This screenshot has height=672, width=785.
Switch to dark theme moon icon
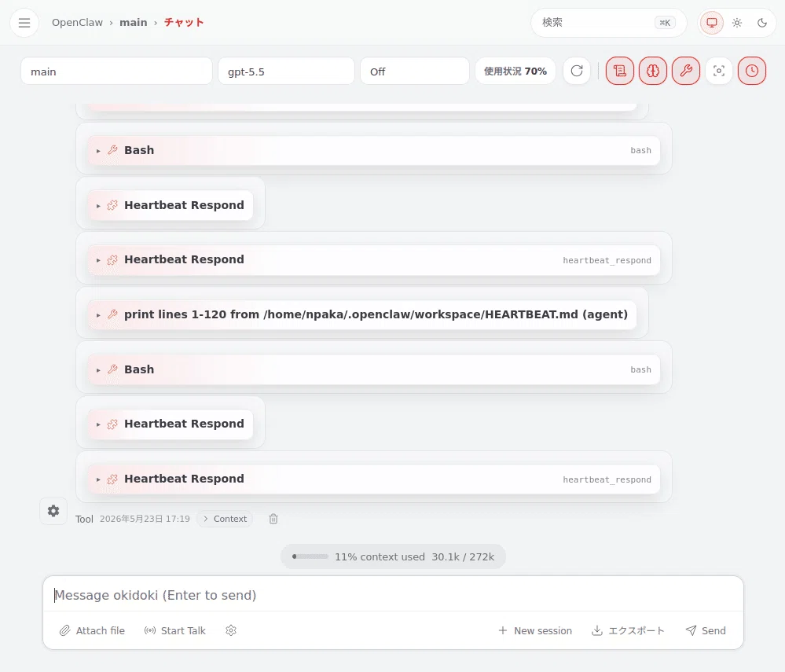(762, 23)
